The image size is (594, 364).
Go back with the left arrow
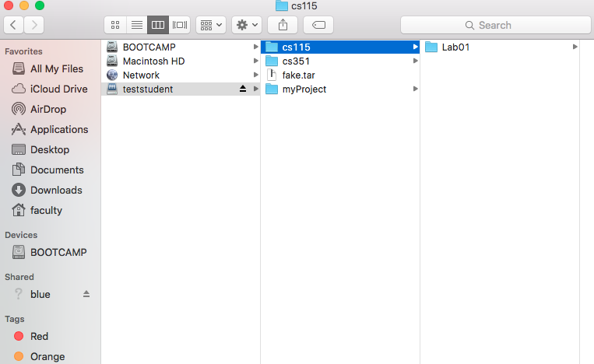[14, 25]
